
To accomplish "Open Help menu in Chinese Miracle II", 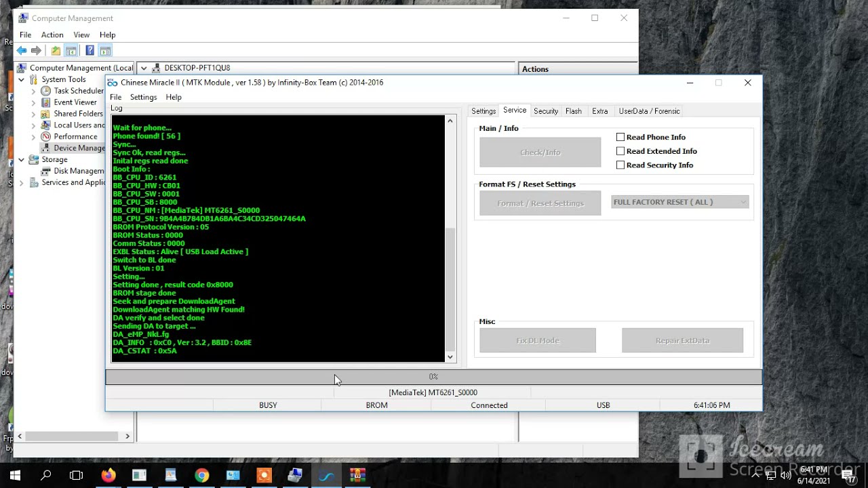I will click(x=174, y=97).
